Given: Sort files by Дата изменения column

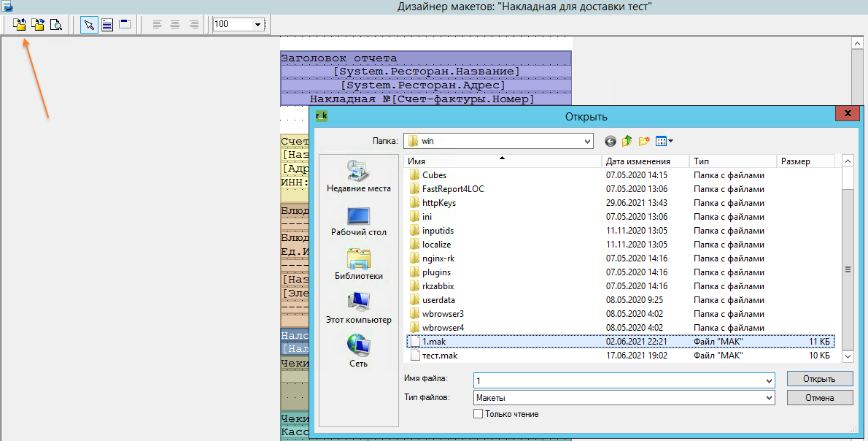Looking at the screenshot, I should coord(645,161).
